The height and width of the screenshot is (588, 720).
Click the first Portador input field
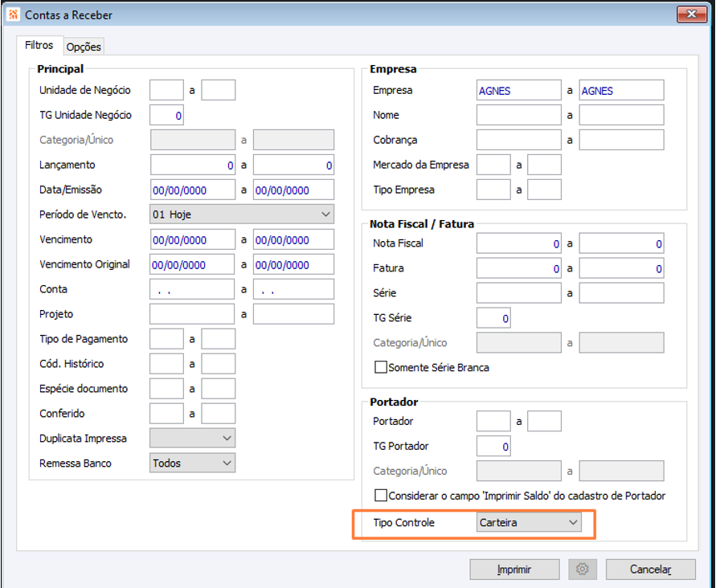[493, 421]
